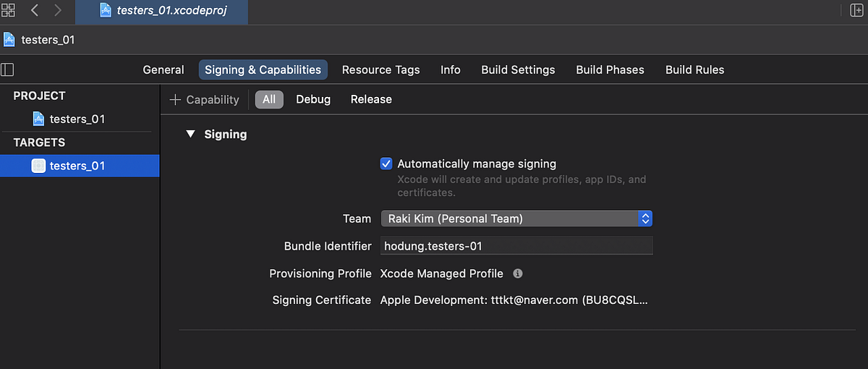This screenshot has height=369, width=868.
Task: Add an editor pane on the right
Action: [x=856, y=11]
